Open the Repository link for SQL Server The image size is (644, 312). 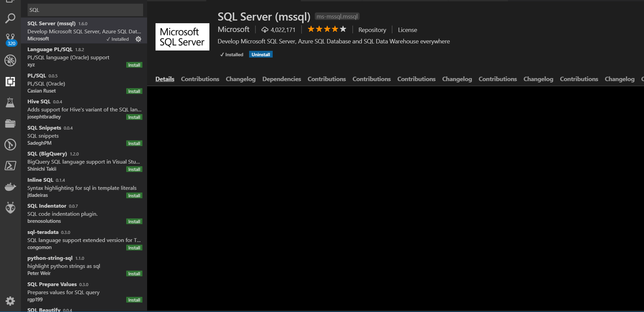372,30
